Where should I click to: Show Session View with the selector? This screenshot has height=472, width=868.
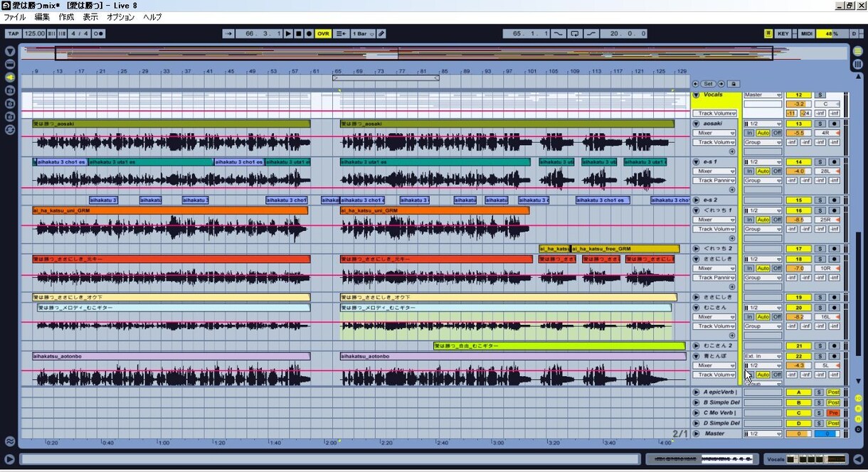coord(857,64)
